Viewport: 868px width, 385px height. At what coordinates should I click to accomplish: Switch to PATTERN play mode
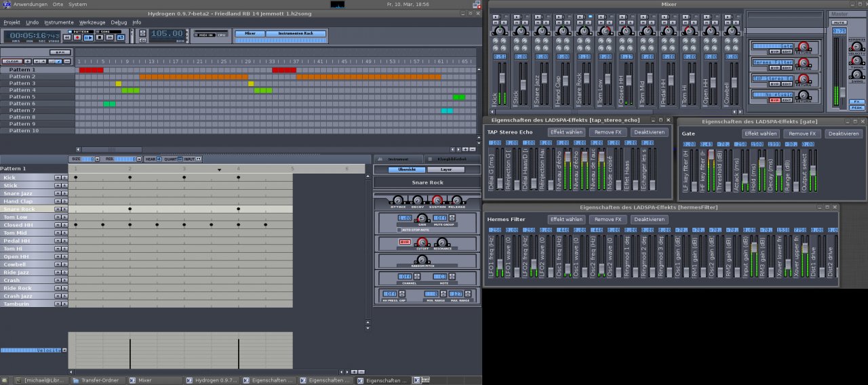tap(80, 31)
